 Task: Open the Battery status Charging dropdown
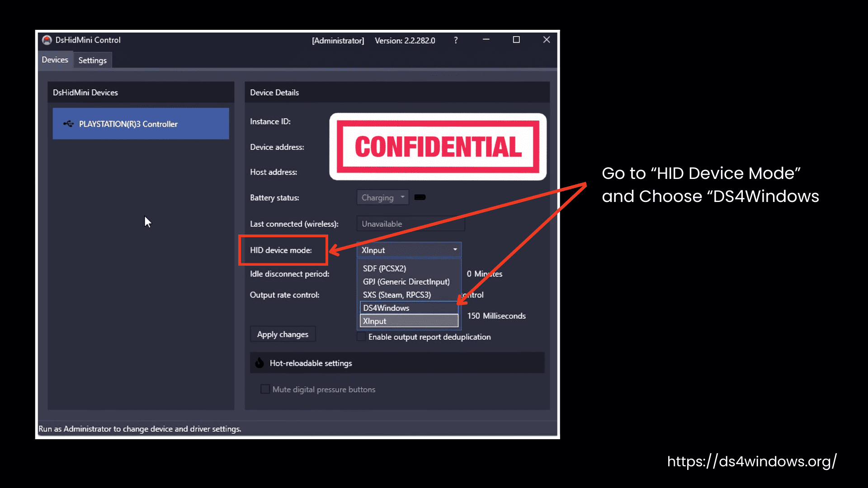click(383, 197)
